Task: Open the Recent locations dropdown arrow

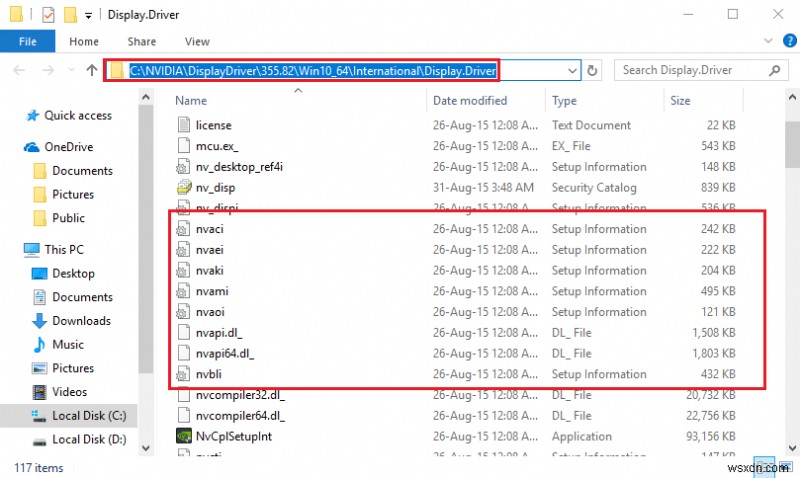Action: coord(71,70)
